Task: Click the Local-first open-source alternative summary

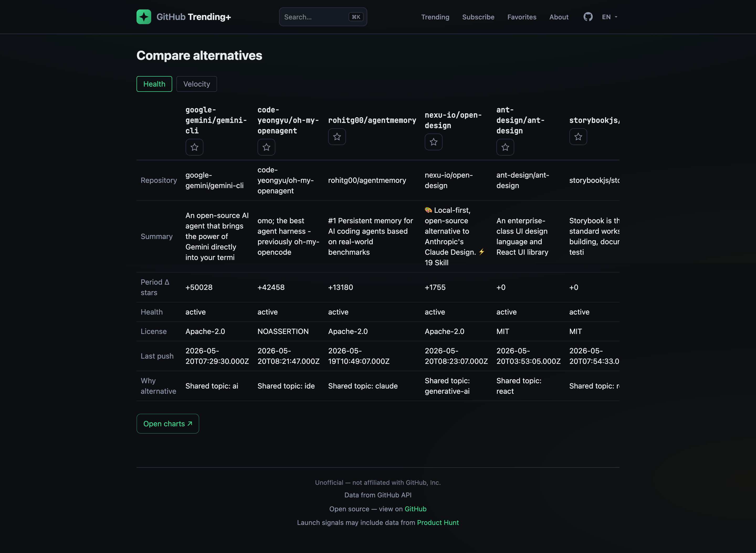Action: (x=455, y=236)
